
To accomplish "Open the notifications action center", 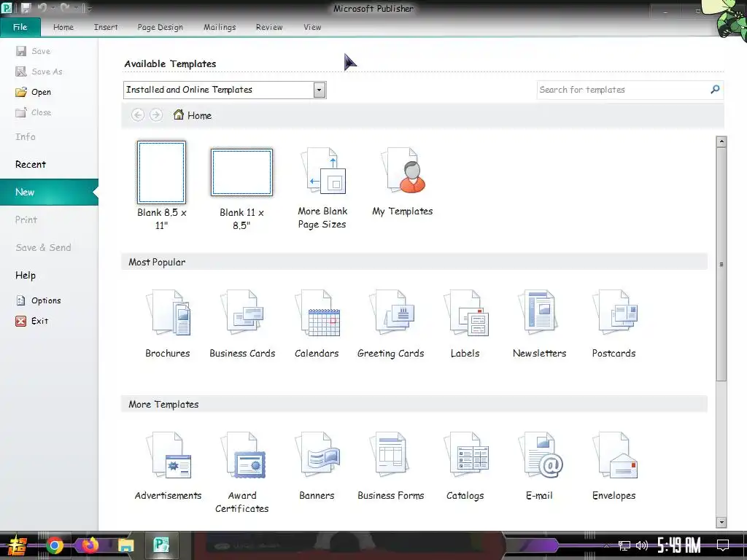I will click(723, 545).
